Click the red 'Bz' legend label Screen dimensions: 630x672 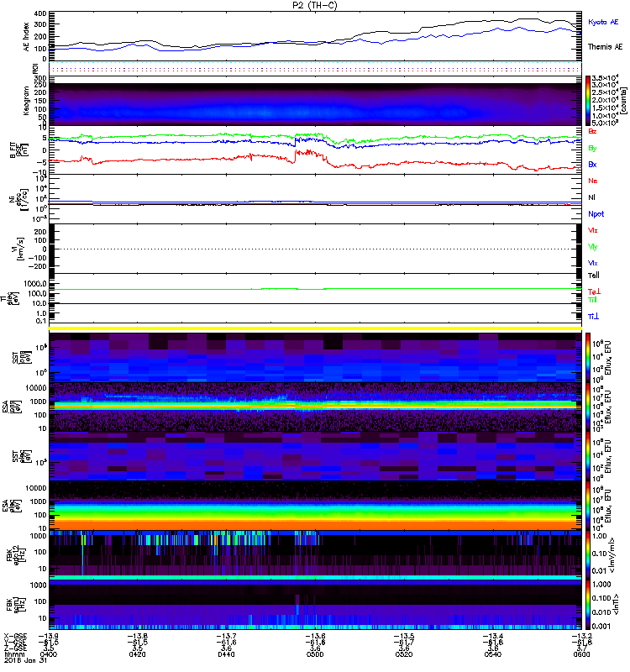point(592,131)
